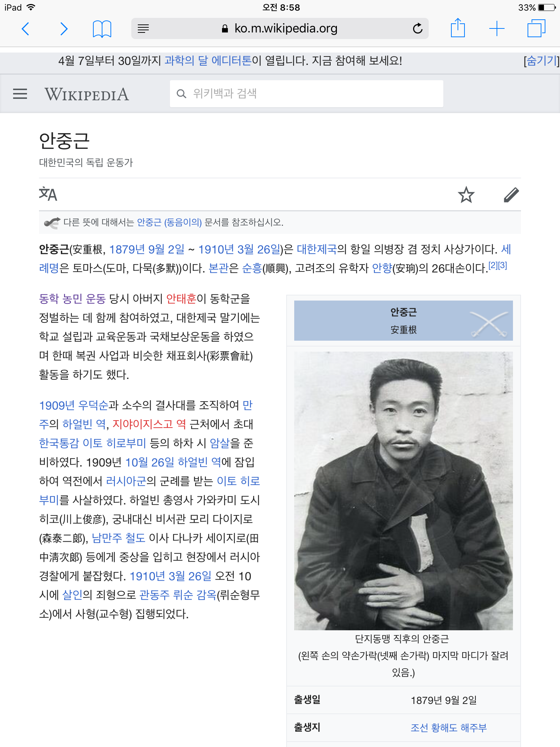The image size is (560, 747).
Task: Open the Safari share sheet icon
Action: [x=458, y=28]
